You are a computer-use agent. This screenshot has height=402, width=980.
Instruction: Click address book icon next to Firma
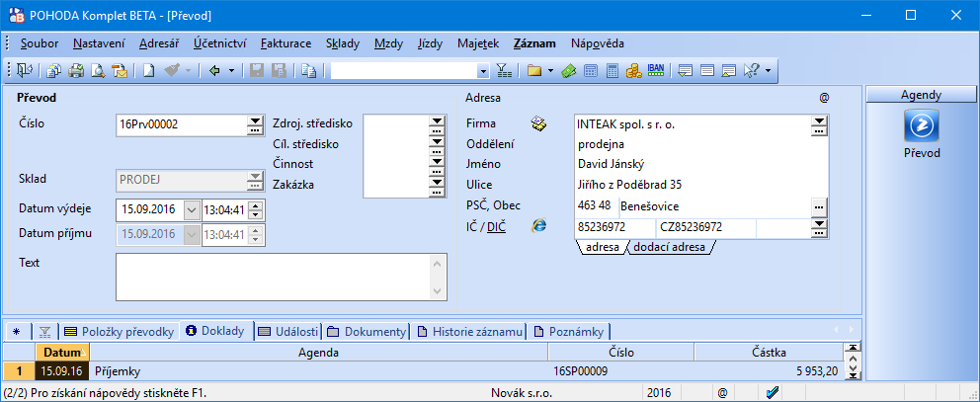(538, 123)
